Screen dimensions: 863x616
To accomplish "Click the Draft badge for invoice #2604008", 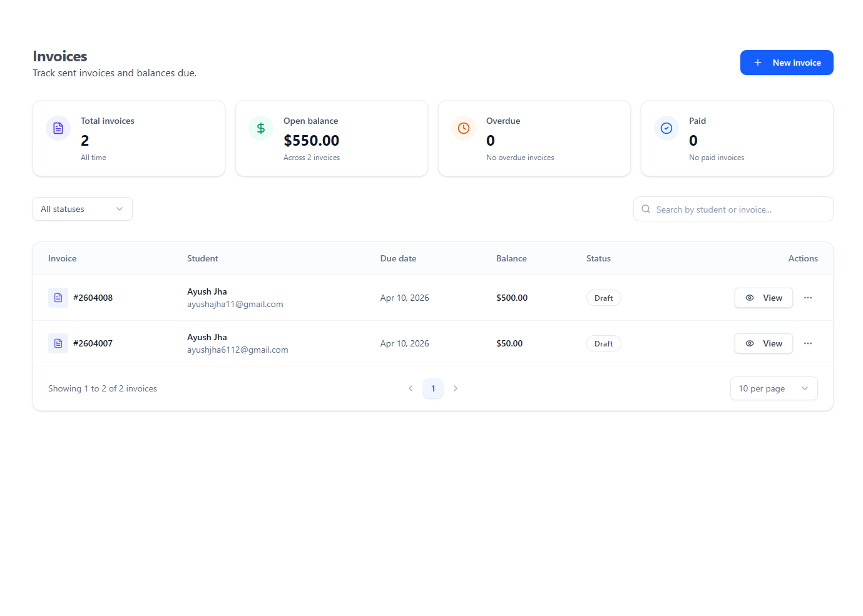I will click(604, 298).
